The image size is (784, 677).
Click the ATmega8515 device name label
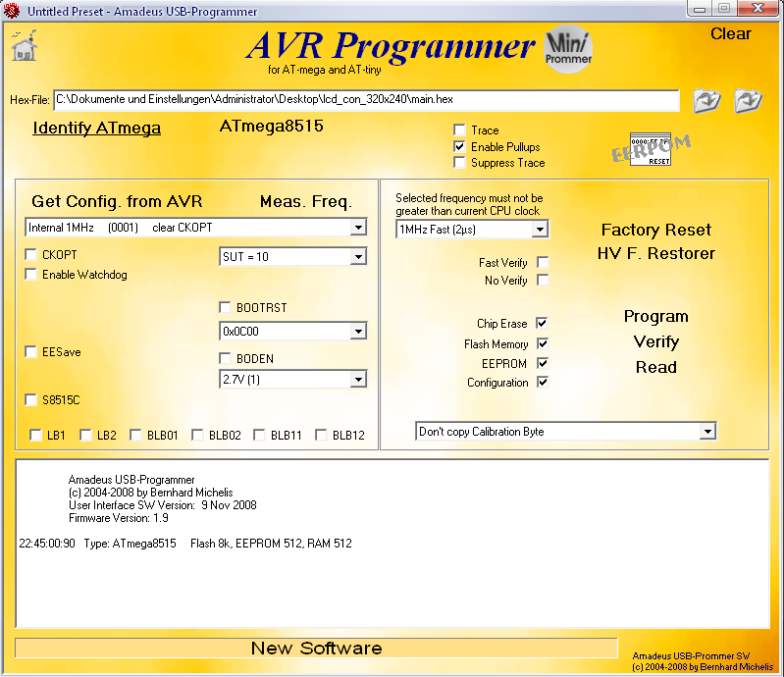pyautogui.click(x=271, y=126)
